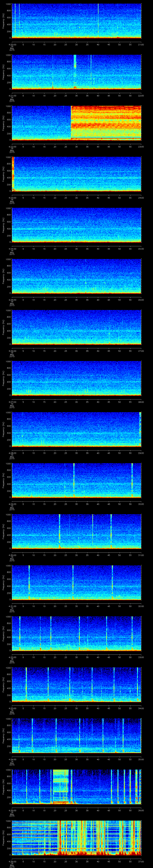Select the spectrogram panel starting at 4:26:00
This screenshot has width=153, height=868.
pyautogui.click(x=77, y=327)
